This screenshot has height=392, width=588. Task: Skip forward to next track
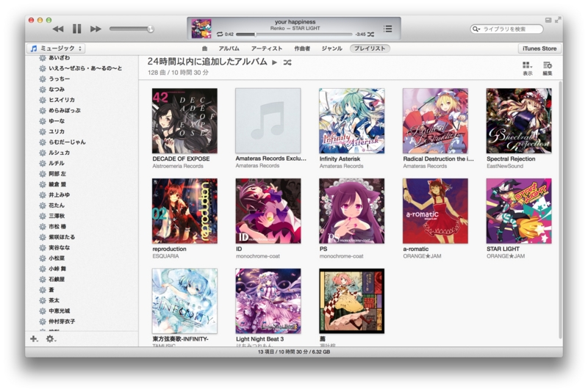96,29
